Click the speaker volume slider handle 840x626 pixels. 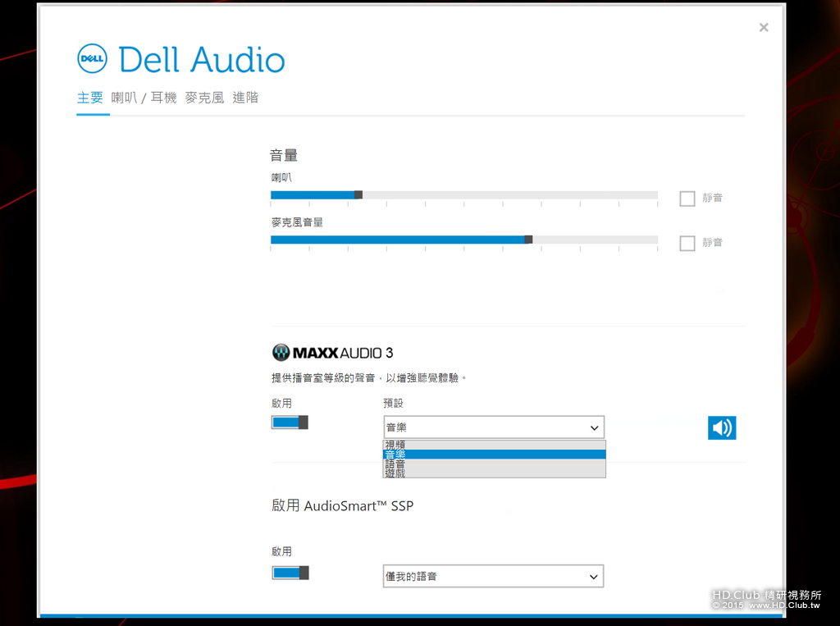(x=358, y=194)
